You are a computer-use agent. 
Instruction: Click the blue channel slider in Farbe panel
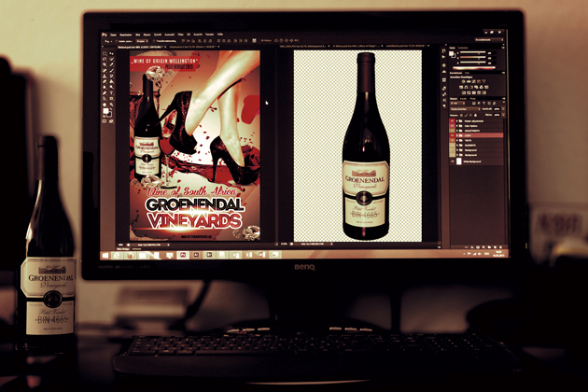point(473,62)
